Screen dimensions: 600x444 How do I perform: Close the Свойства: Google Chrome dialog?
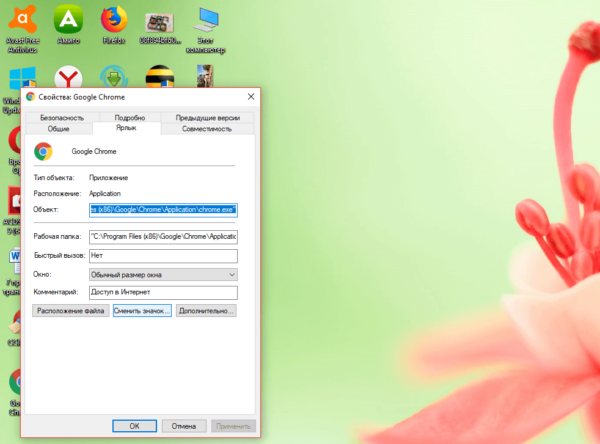[x=251, y=96]
